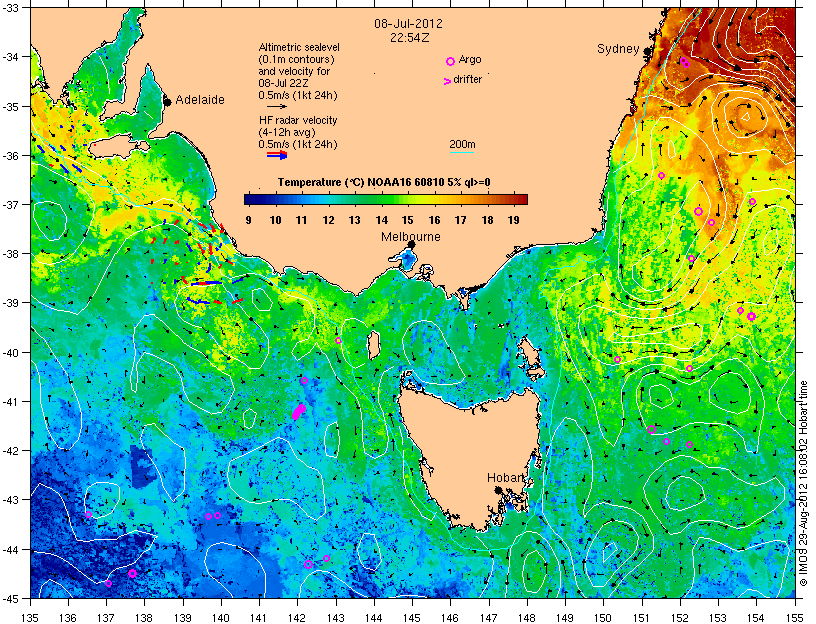Click the magenta drifter track west of Tasmania

[x=298, y=411]
